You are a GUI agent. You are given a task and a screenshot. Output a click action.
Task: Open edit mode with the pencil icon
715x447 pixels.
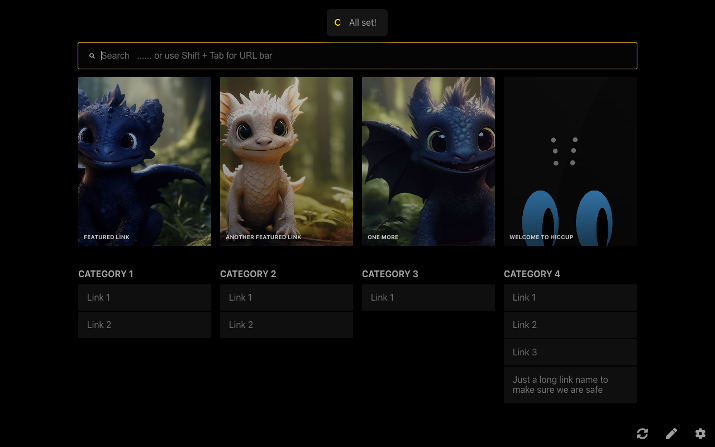click(671, 433)
